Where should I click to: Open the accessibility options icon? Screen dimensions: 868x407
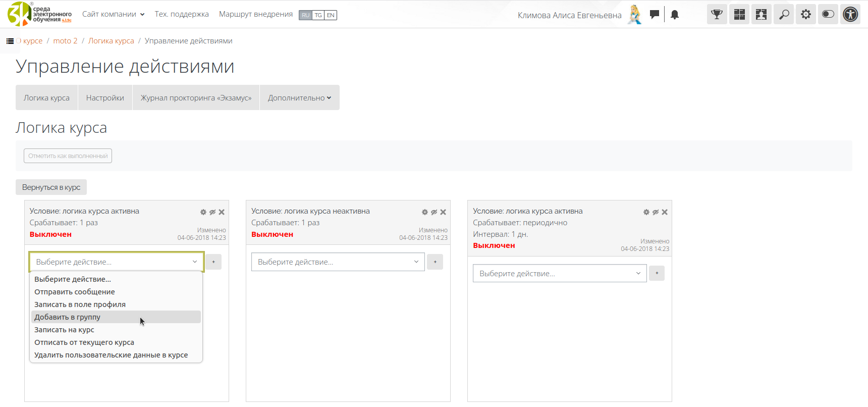(850, 15)
